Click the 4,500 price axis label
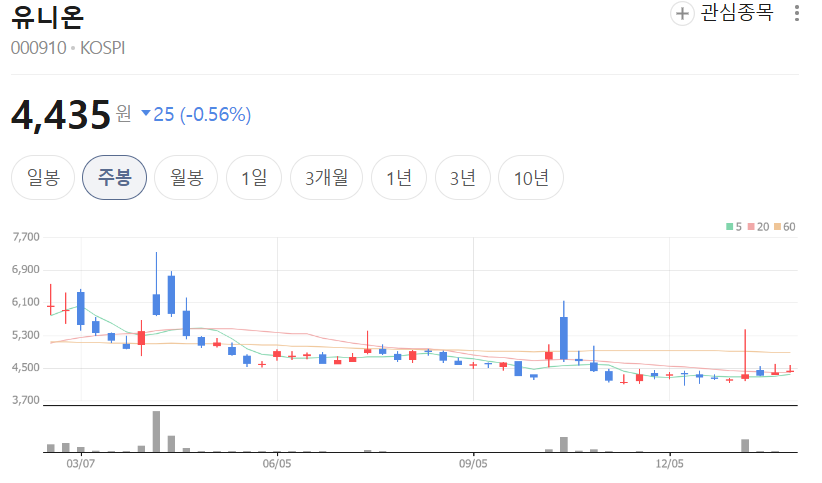The image size is (822, 483). tap(26, 368)
